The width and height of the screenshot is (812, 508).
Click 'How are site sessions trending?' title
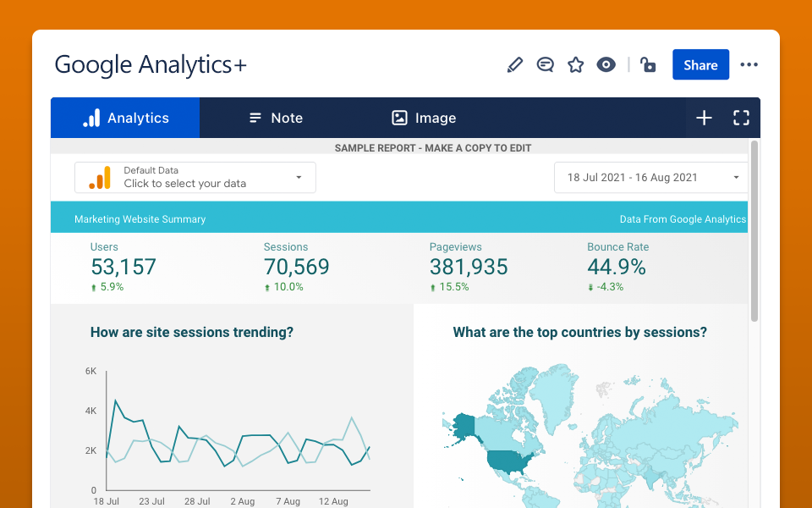coord(192,332)
